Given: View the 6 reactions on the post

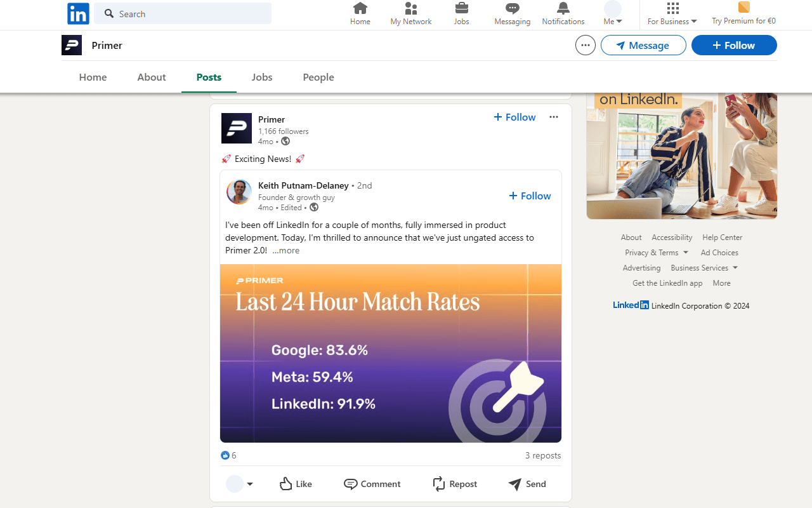Looking at the screenshot, I should tap(228, 455).
